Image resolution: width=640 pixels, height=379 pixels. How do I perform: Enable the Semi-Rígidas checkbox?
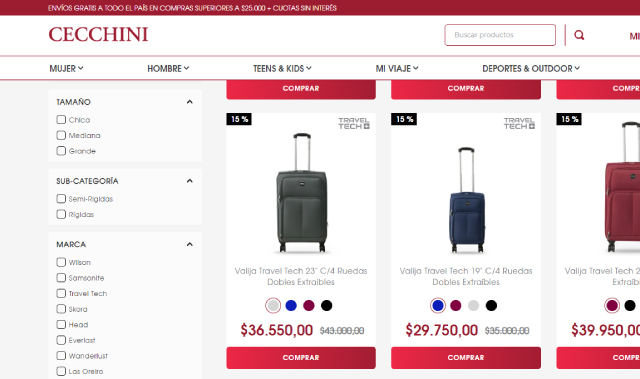tap(61, 199)
